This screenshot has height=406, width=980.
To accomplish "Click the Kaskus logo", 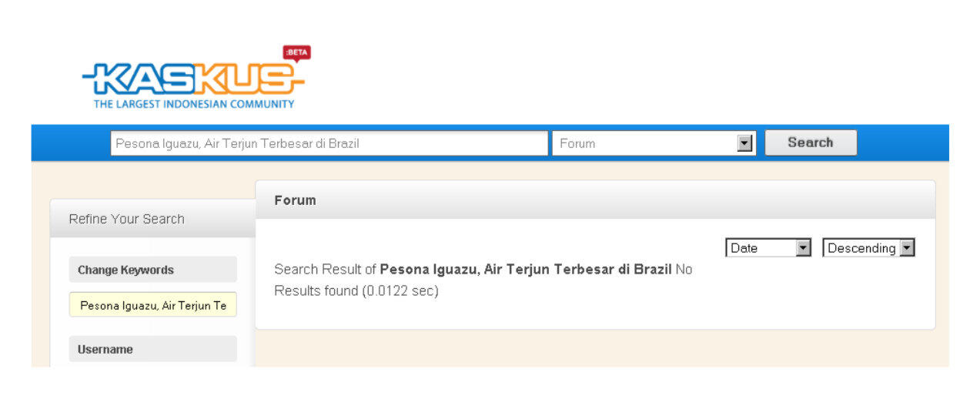I will [x=196, y=78].
